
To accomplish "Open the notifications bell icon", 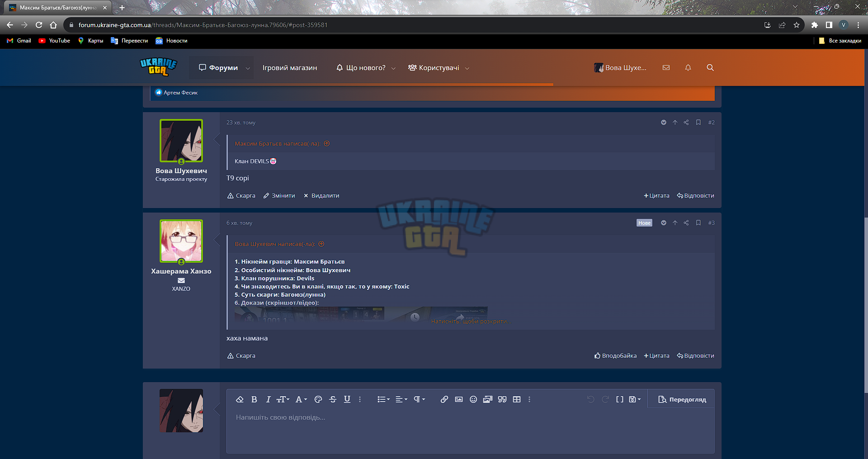I will [x=688, y=67].
